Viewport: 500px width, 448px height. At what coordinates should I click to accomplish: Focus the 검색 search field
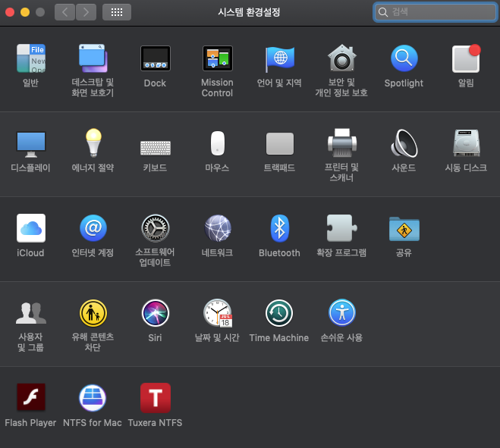tap(436, 12)
